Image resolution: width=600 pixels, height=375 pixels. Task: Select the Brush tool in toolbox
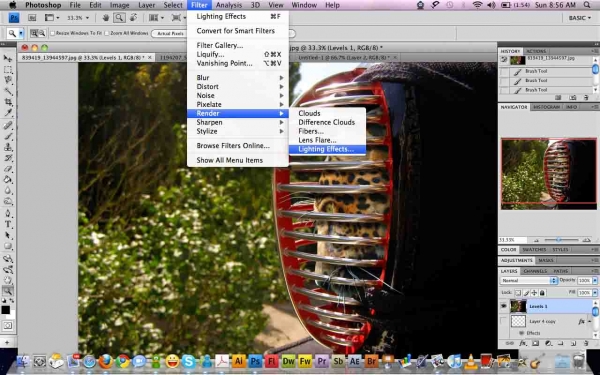click(x=8, y=136)
